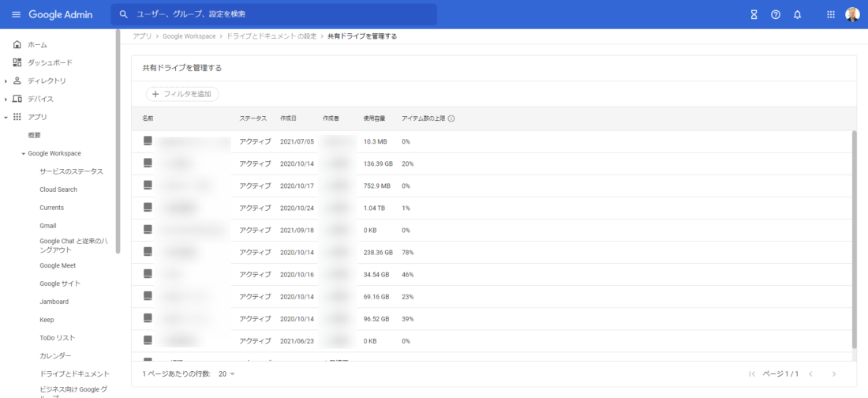Open Currents settings
This screenshot has height=398, width=868.
51,208
